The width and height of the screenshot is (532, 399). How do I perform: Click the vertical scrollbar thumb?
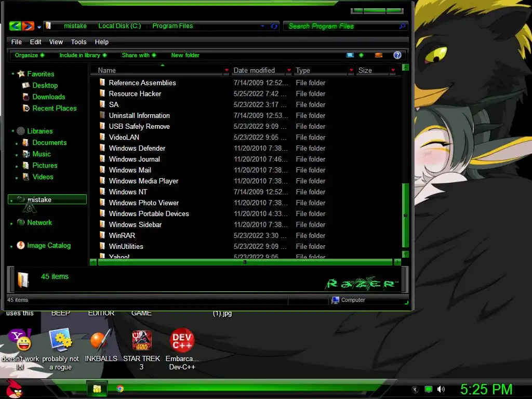405,215
